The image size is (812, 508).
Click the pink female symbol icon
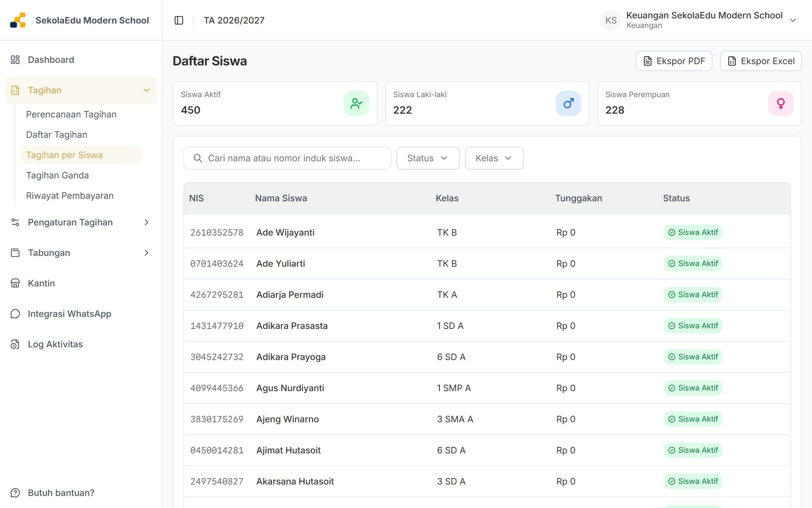coord(781,104)
